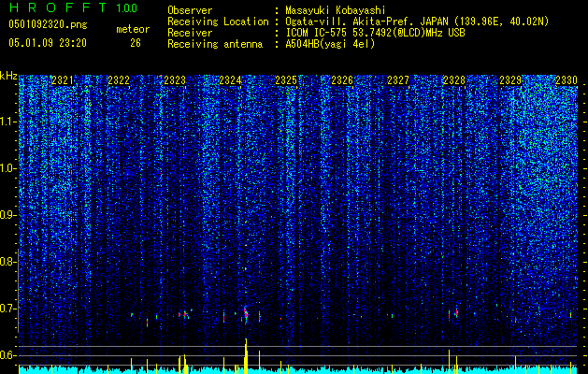
Task: Click the 2326 time marker
Action: click(x=342, y=80)
